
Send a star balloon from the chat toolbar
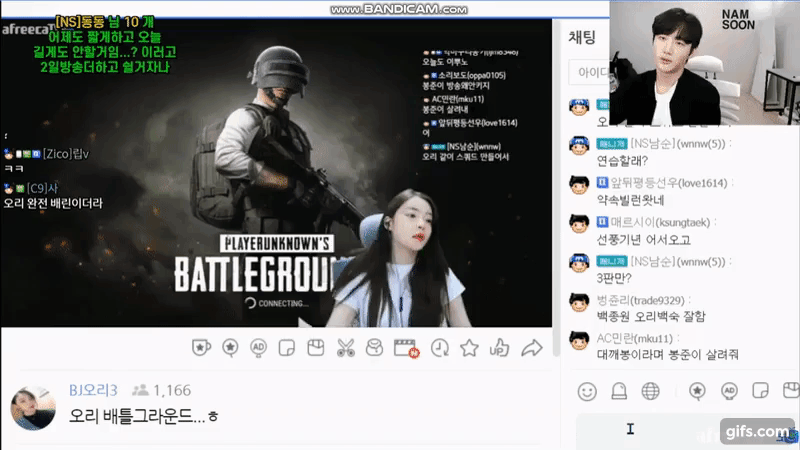tap(697, 391)
